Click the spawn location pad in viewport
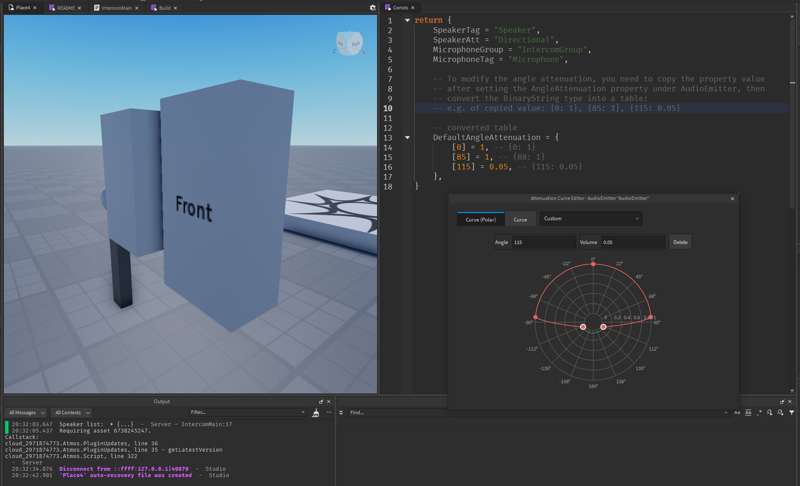The width and height of the screenshot is (800, 486). coord(334,217)
